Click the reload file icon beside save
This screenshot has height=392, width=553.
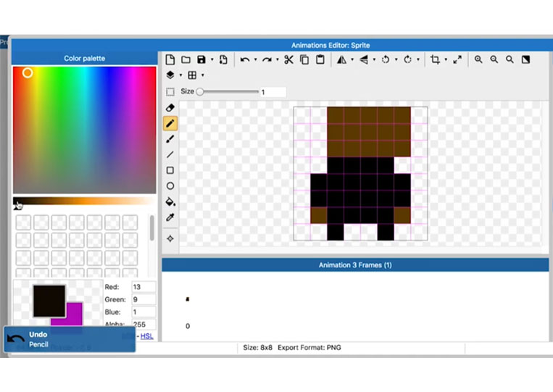pyautogui.click(x=223, y=59)
